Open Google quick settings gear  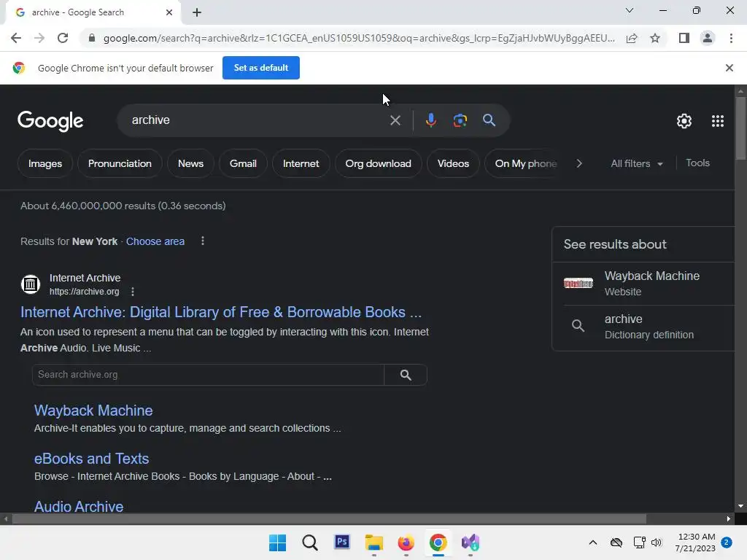[x=684, y=121]
